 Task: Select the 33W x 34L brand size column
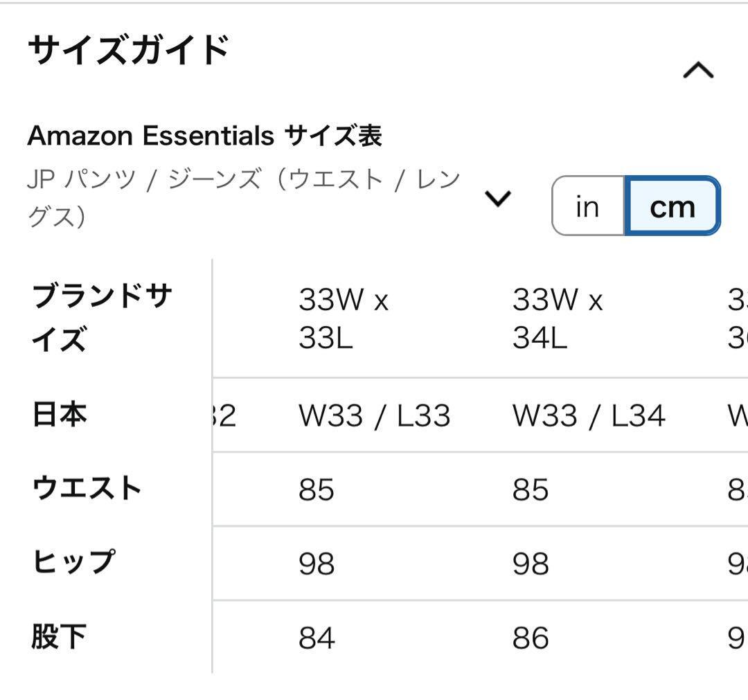(x=558, y=319)
